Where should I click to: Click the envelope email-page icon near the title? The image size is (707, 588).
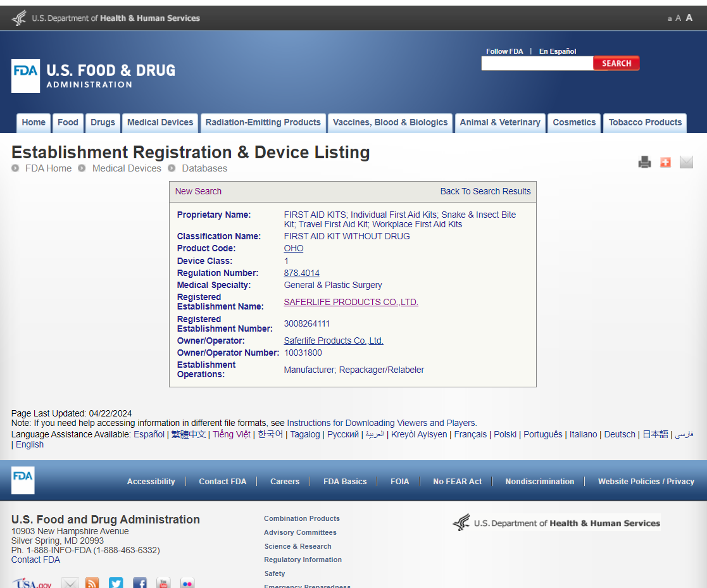[x=686, y=162]
